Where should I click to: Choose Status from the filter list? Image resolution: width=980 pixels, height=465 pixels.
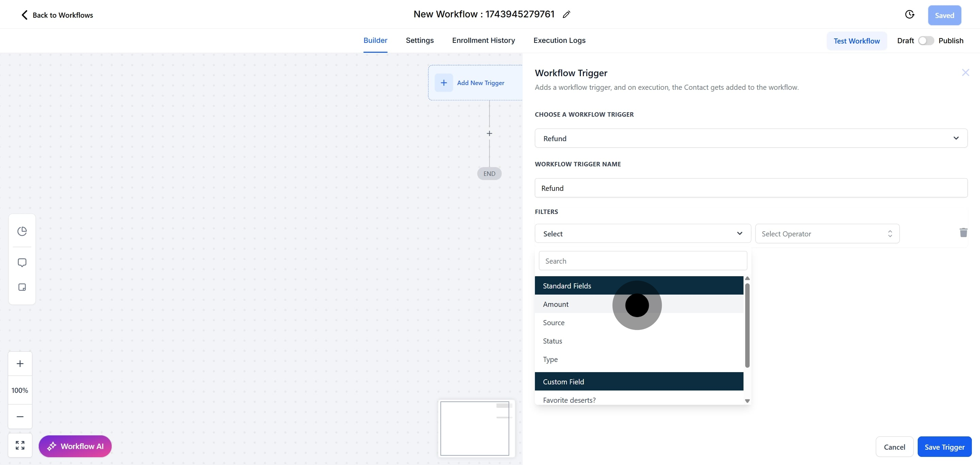click(639, 341)
